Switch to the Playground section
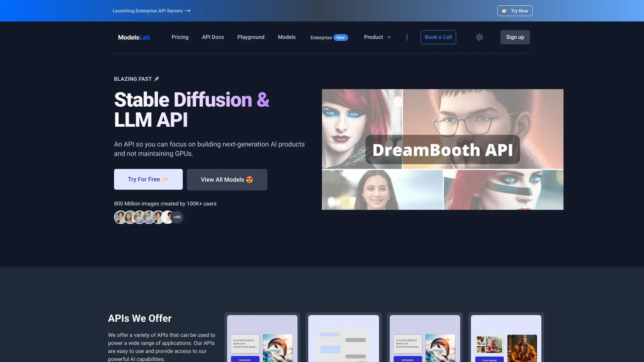 coord(251,37)
